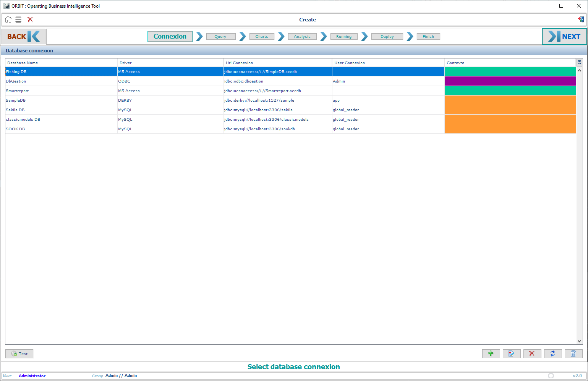Click jdbc:derby://localhost:1527/sample URL cell
This screenshot has height=381, width=588.
tap(278, 100)
